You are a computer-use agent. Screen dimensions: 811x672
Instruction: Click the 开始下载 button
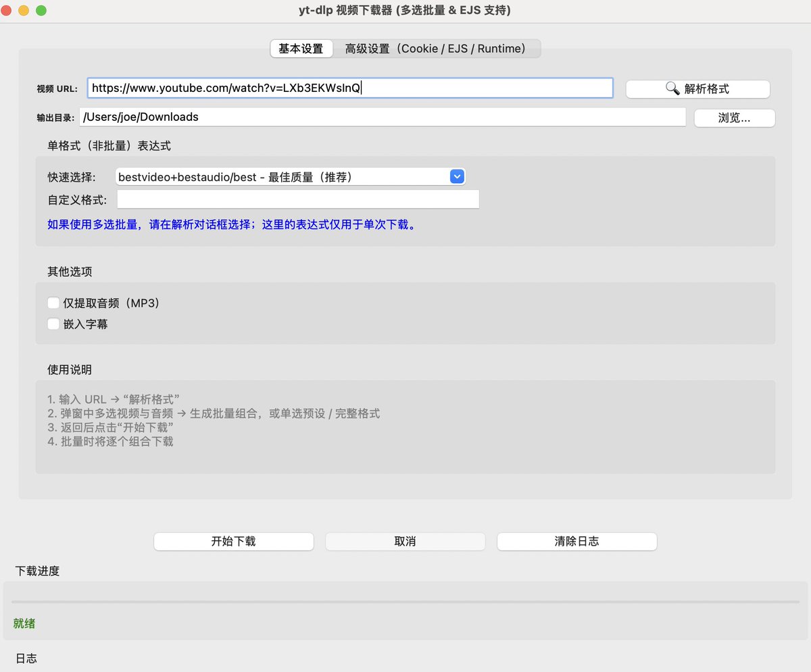coord(233,541)
